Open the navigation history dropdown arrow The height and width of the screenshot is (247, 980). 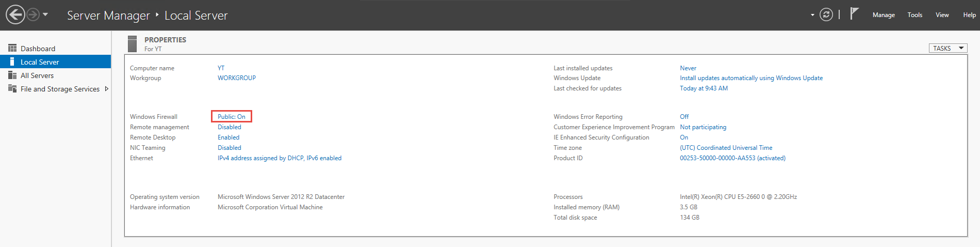pyautogui.click(x=45, y=14)
